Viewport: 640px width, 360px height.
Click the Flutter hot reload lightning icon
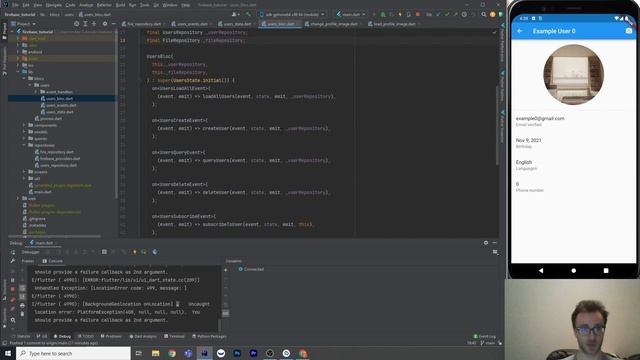pyautogui.click(x=400, y=14)
